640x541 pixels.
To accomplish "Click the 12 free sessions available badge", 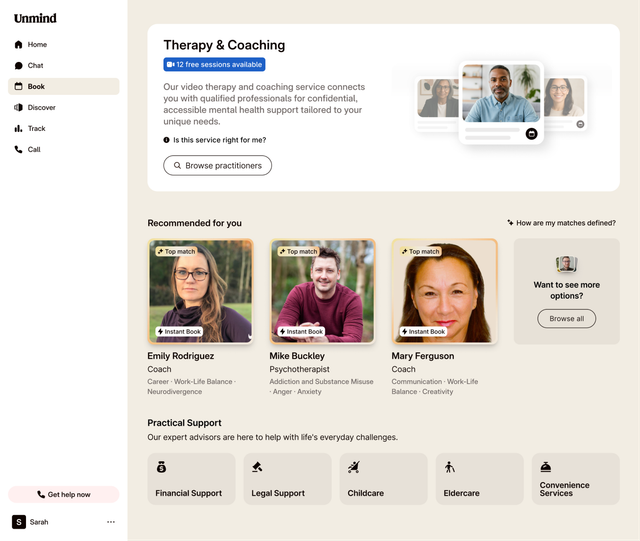I will [214, 64].
